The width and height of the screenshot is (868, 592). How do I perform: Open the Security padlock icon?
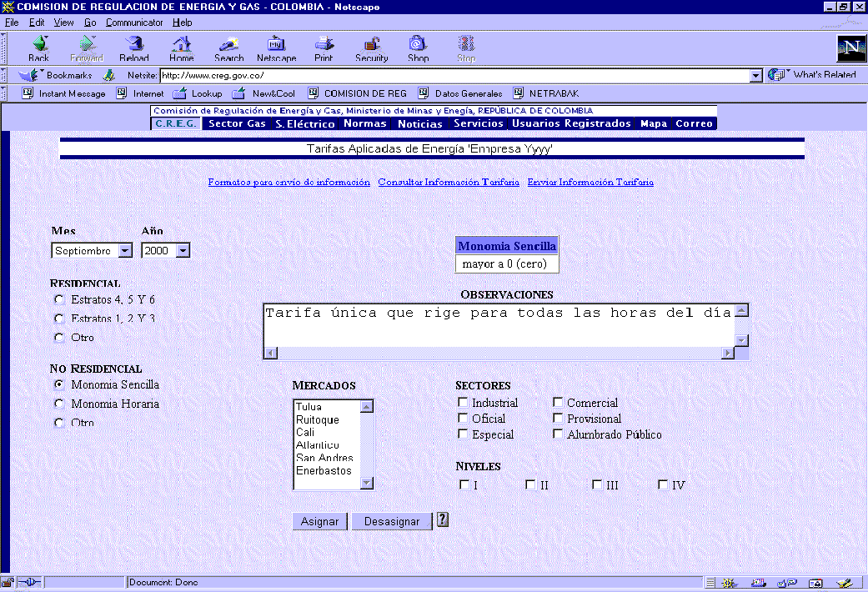coord(372,47)
